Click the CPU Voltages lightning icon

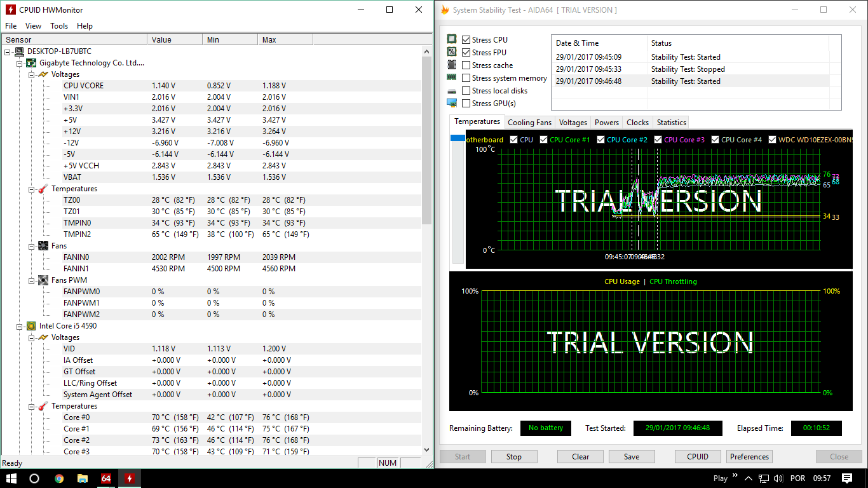pyautogui.click(x=43, y=337)
